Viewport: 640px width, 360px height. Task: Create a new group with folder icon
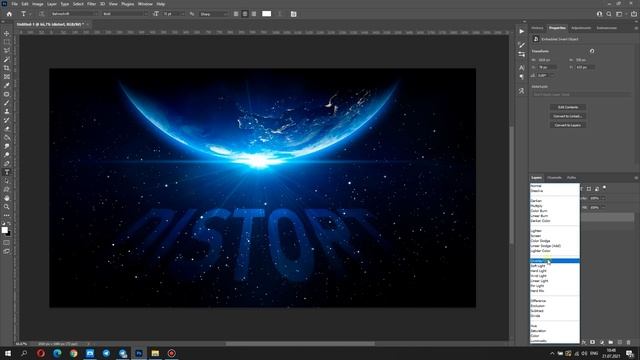611,342
